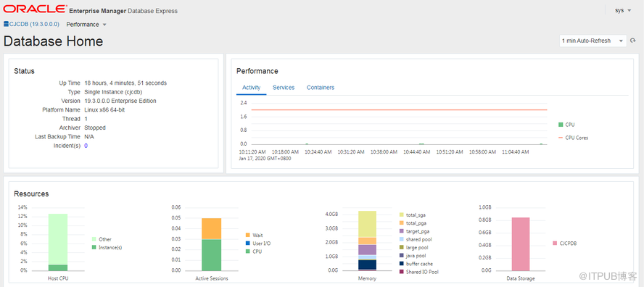Click the Active Sessions chart label
644x287 pixels.
[x=212, y=278]
